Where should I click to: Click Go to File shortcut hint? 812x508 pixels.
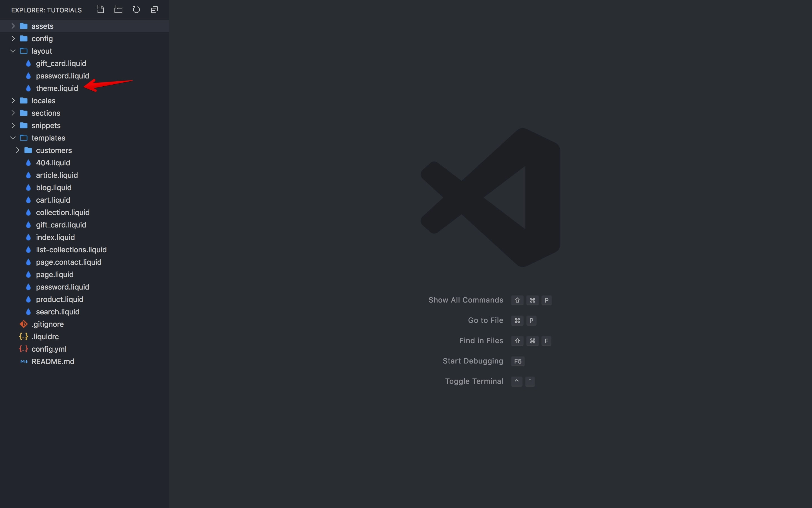tap(486, 321)
